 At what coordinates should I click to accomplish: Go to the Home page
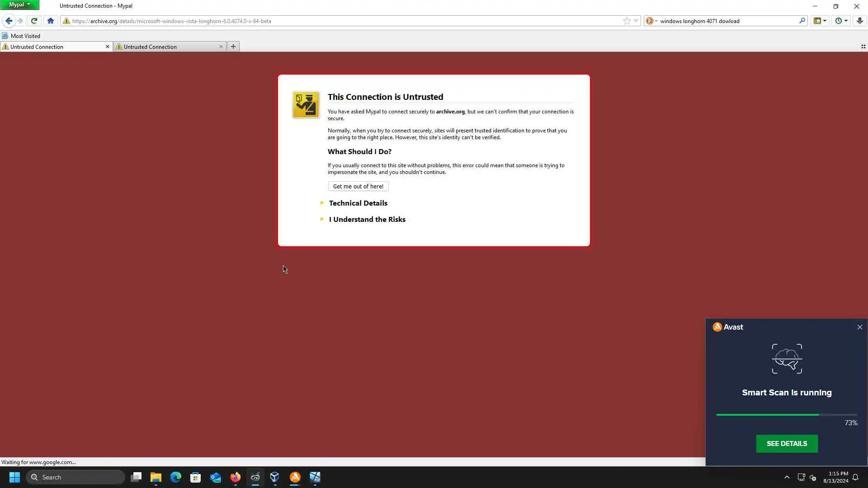51,21
